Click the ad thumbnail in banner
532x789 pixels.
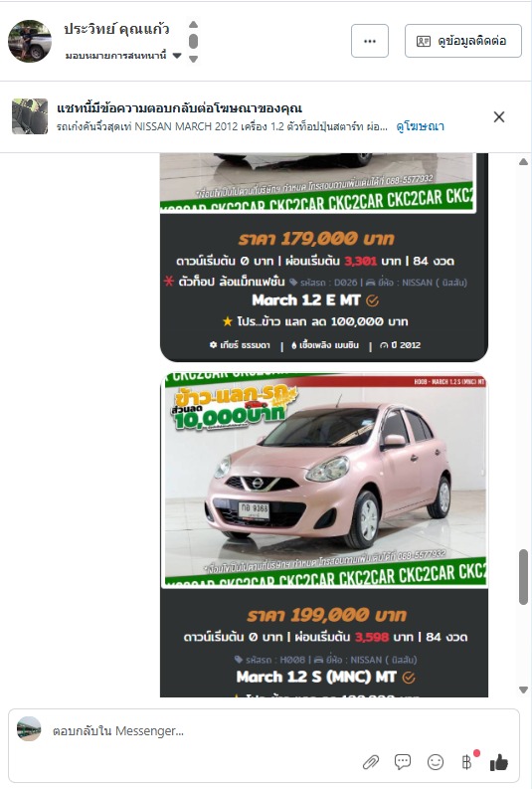(30, 116)
